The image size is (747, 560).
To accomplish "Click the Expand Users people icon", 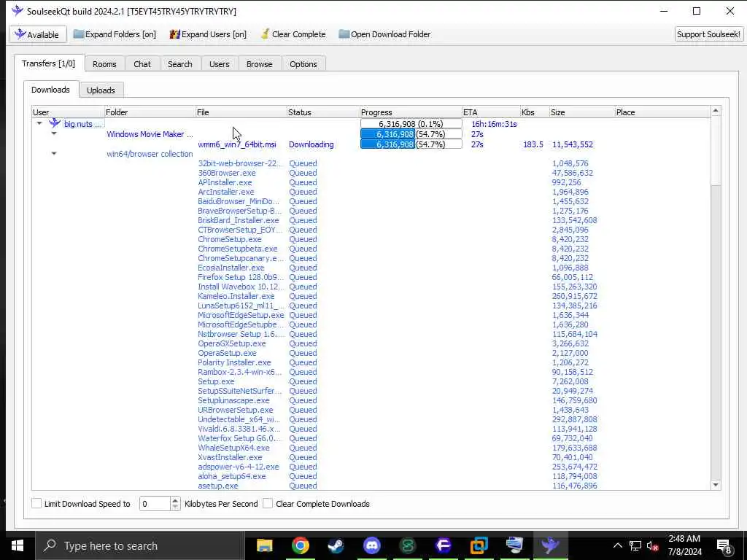I will (175, 34).
